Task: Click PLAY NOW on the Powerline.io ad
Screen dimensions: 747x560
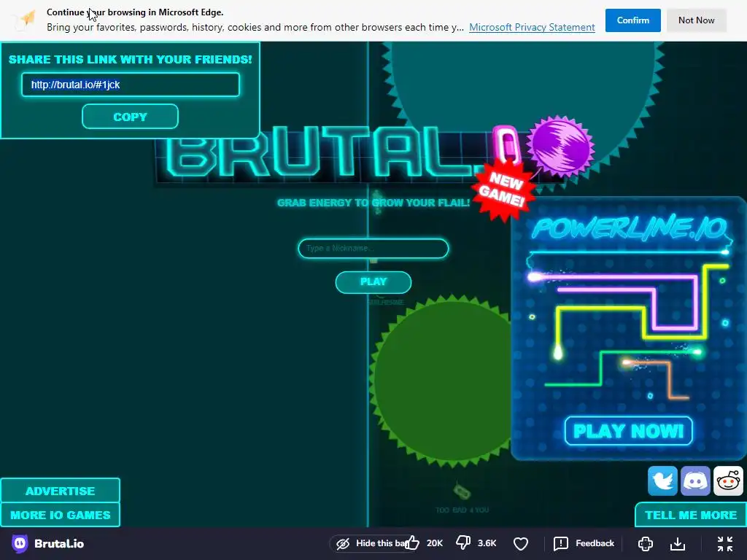Action: coord(628,431)
